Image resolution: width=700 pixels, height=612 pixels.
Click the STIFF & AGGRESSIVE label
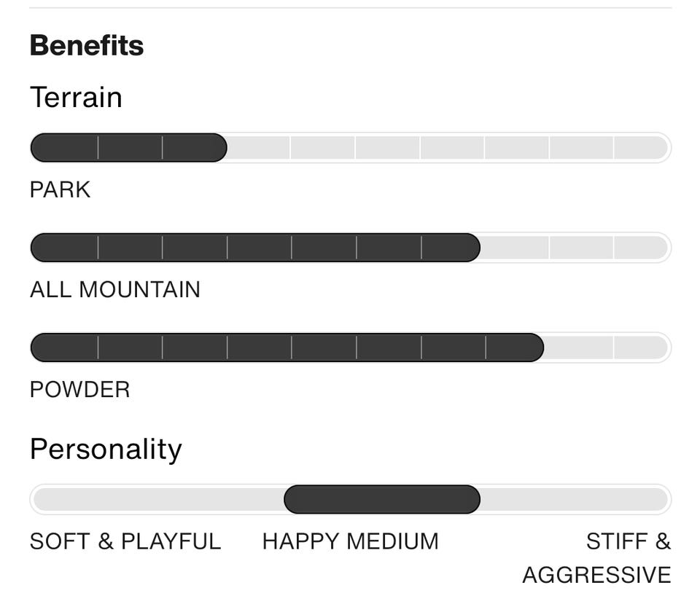click(x=597, y=558)
